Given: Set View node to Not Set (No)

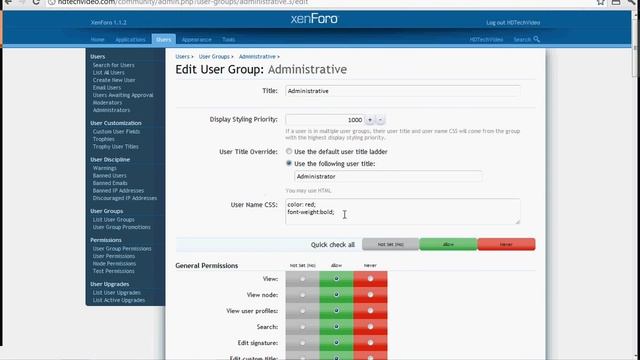Looking at the screenshot, I should (x=302, y=295).
